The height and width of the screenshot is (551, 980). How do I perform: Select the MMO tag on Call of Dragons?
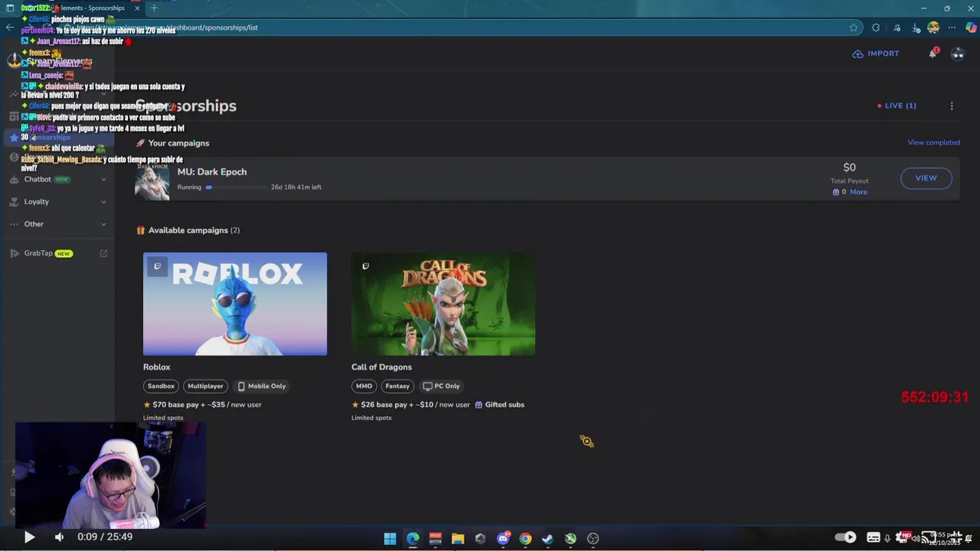[x=364, y=386]
